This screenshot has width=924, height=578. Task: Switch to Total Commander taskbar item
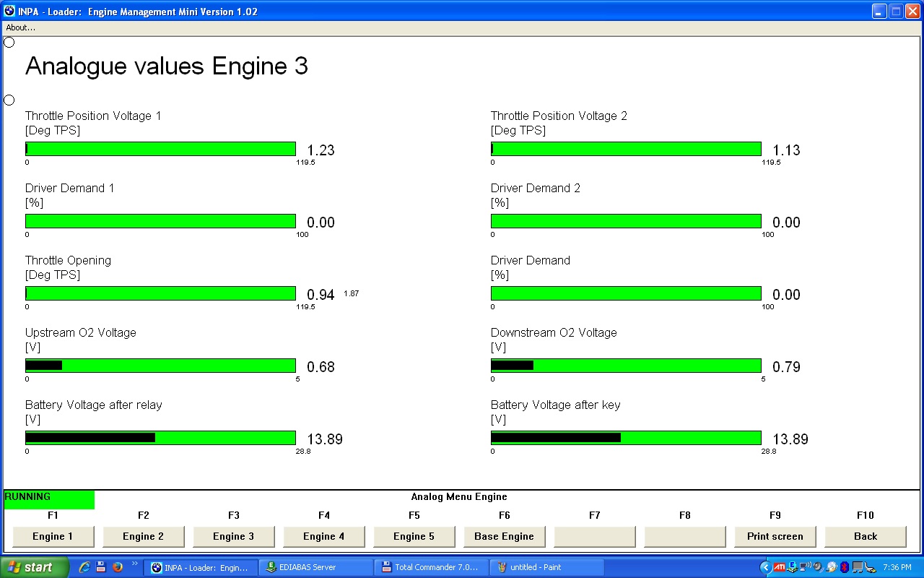pos(431,567)
